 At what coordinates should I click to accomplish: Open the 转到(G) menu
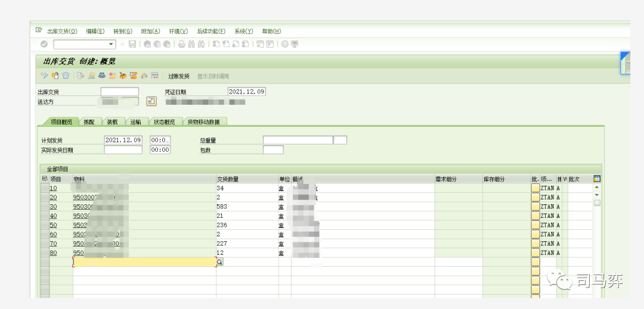(x=123, y=31)
